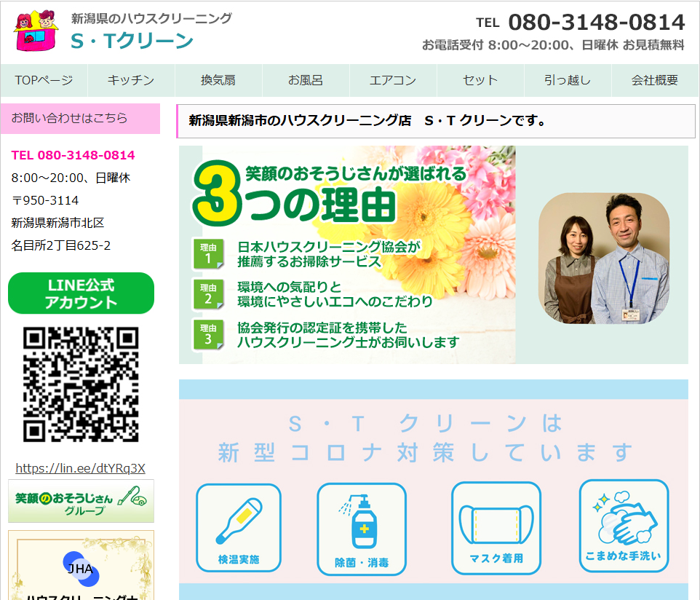Click the お問い合わせはこちら pink header

tap(80, 118)
